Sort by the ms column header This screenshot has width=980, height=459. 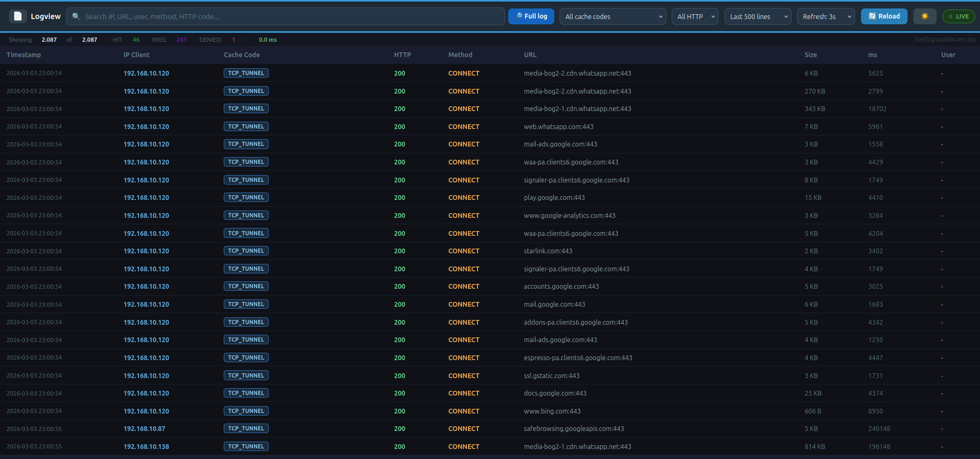point(873,55)
